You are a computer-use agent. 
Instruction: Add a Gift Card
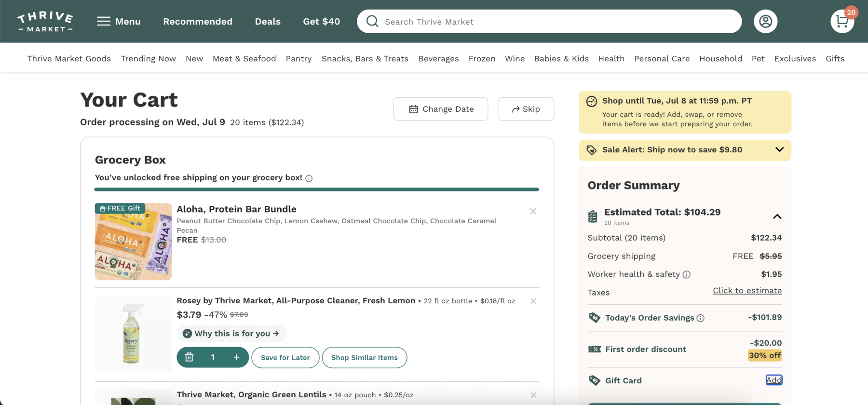(774, 380)
